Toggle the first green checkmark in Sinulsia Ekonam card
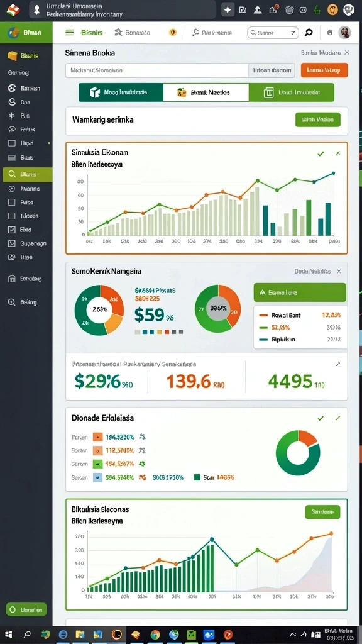Image resolution: width=362 pixels, height=644 pixels. point(321,153)
